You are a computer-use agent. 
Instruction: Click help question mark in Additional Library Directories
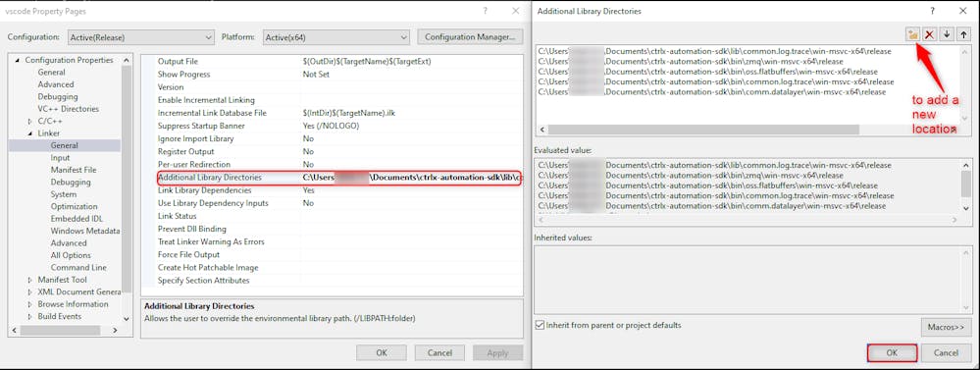tap(932, 11)
